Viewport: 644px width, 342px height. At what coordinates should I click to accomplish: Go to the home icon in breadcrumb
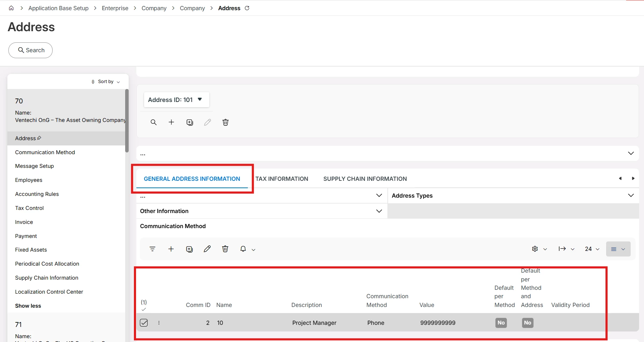(x=11, y=8)
